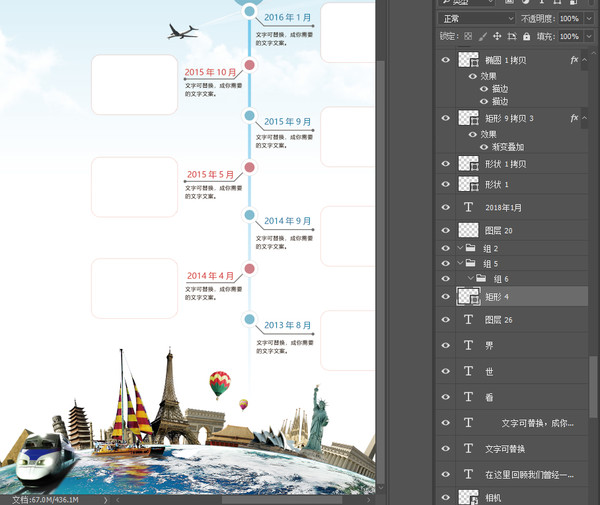Image resolution: width=600 pixels, height=505 pixels.
Task: Click the 图层 20 layer thumbnail
Action: 468,230
